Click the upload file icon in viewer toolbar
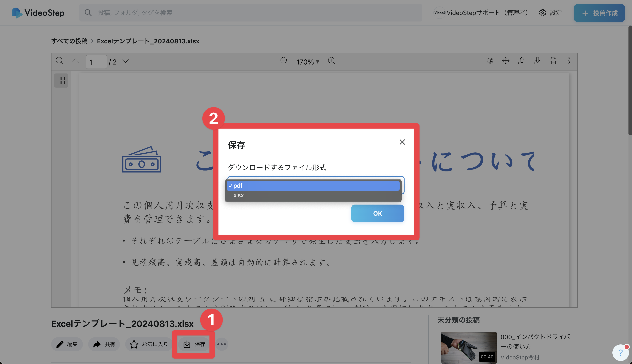 tap(522, 61)
